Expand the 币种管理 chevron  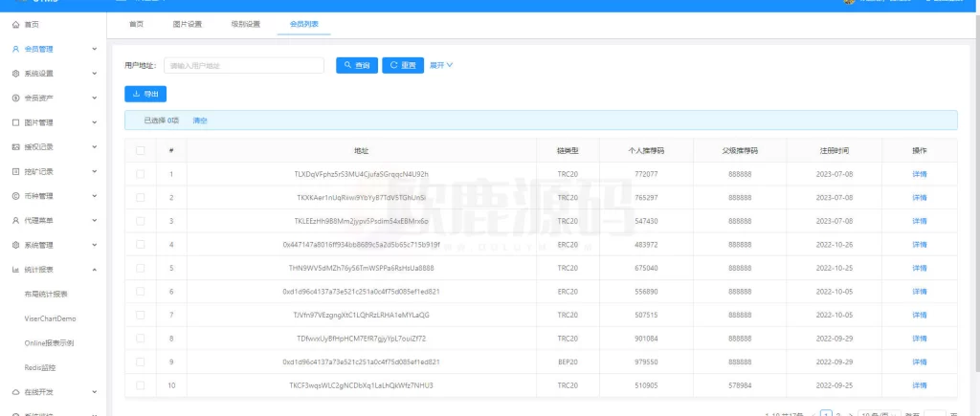tap(95, 196)
